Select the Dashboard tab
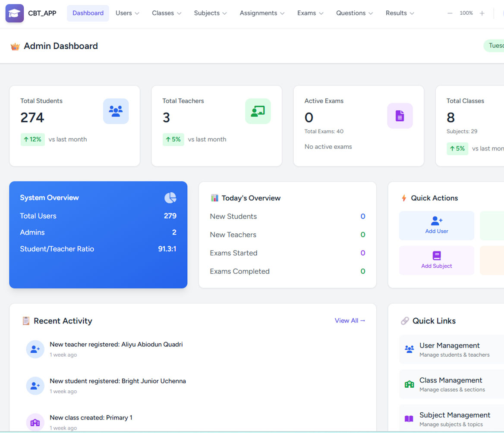Viewport: 504px width, 433px height. [88, 13]
